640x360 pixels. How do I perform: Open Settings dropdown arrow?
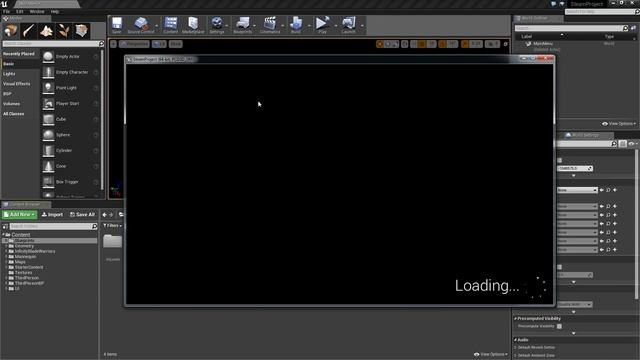pos(227,26)
